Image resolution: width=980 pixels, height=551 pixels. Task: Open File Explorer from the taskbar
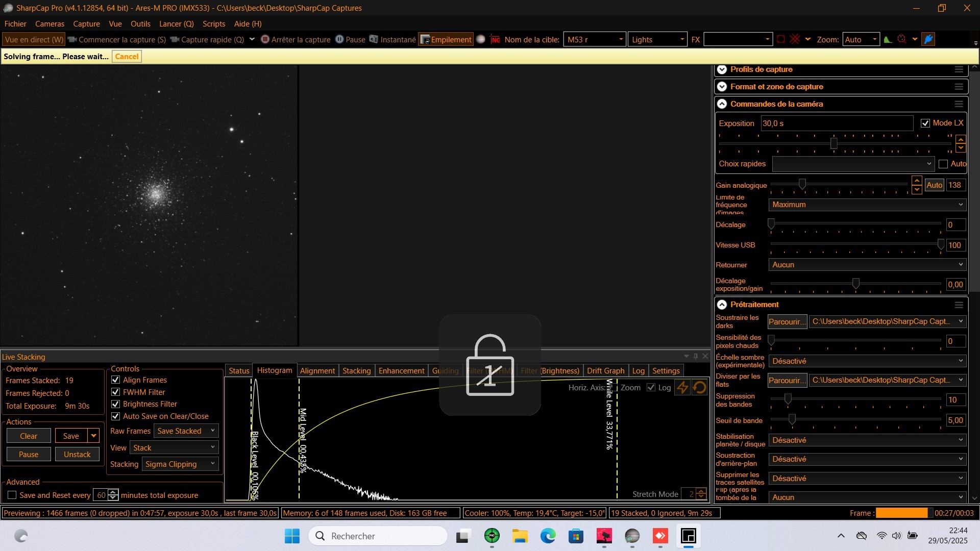tap(520, 536)
